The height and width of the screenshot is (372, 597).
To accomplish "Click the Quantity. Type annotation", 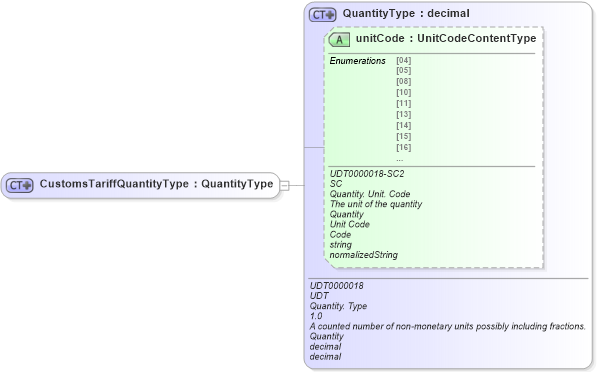I will click(338, 306).
